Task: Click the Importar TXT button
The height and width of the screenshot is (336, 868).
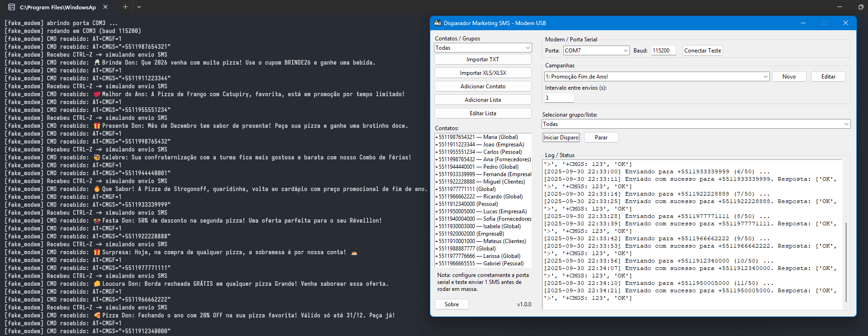Action: click(483, 59)
